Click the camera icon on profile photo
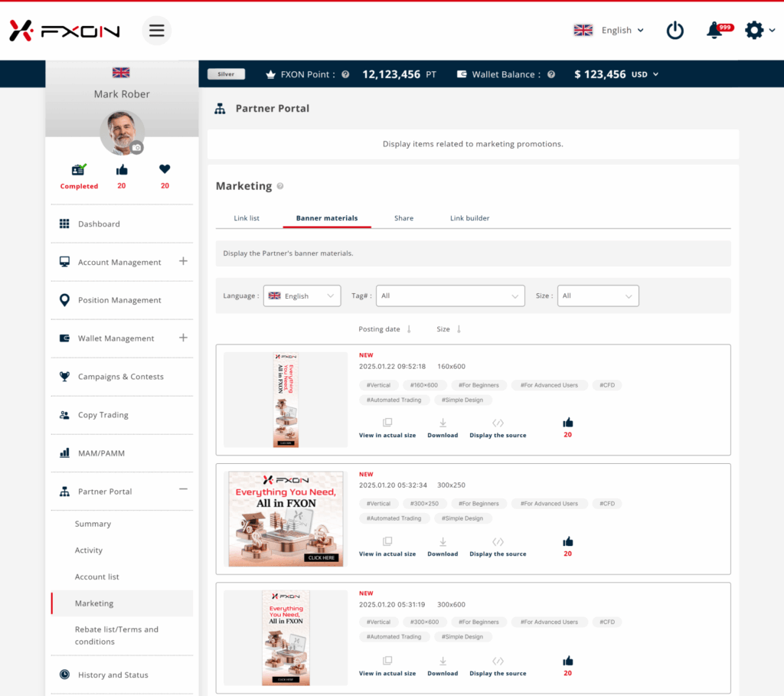The image size is (784, 696). click(x=136, y=148)
